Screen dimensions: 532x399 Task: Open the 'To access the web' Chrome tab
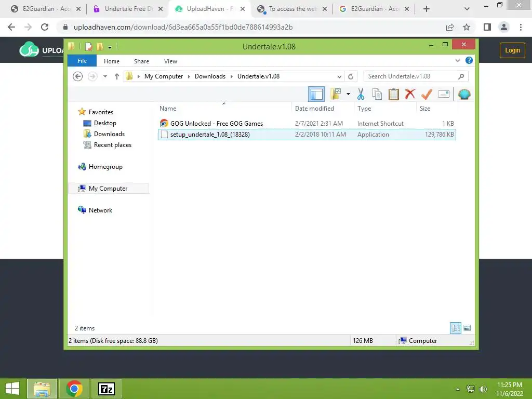point(292,9)
